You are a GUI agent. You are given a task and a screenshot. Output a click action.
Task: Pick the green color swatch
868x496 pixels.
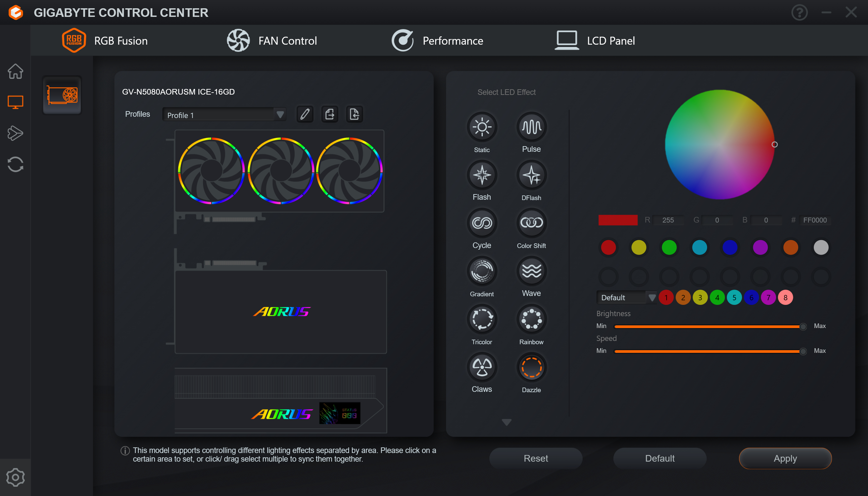[x=669, y=247]
